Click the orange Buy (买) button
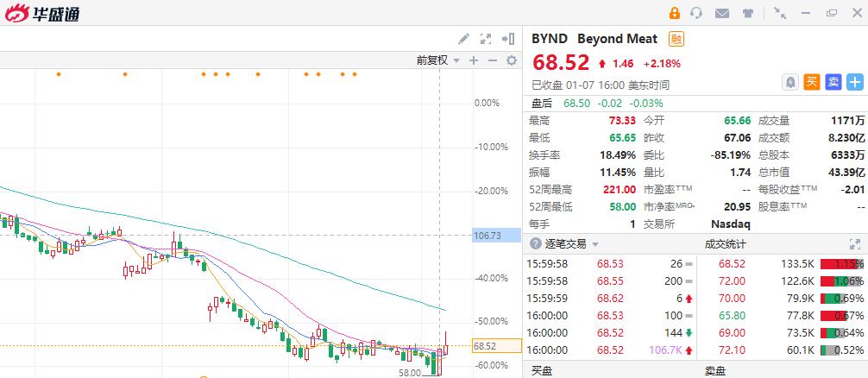868x378 pixels. (x=812, y=83)
